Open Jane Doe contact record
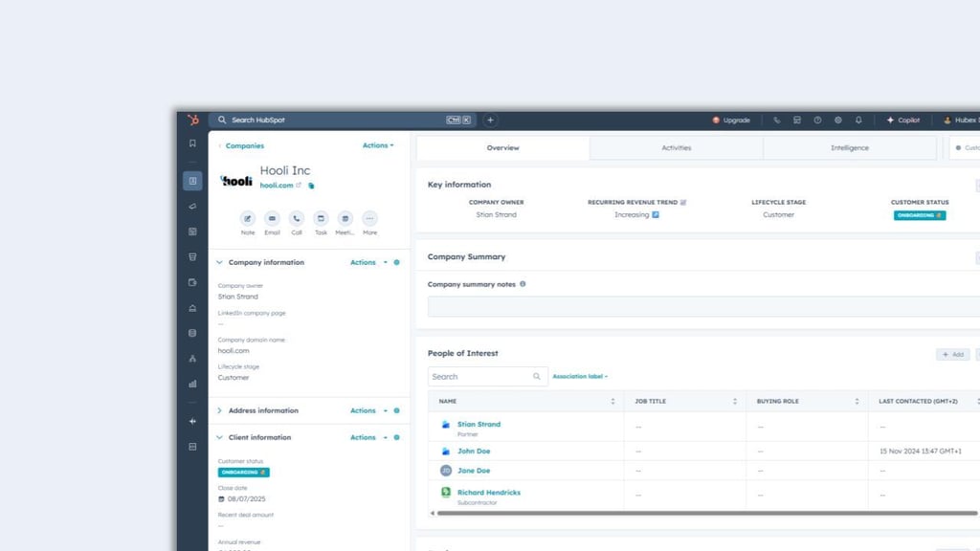980x551 pixels. [474, 471]
